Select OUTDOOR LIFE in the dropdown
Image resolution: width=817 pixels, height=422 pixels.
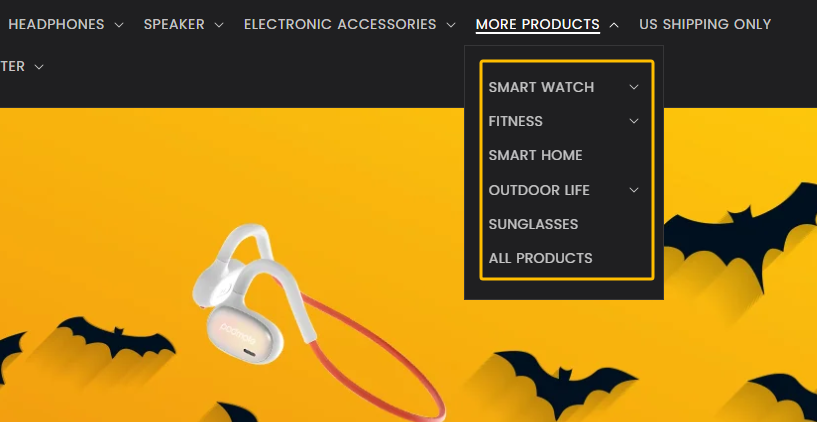539,190
